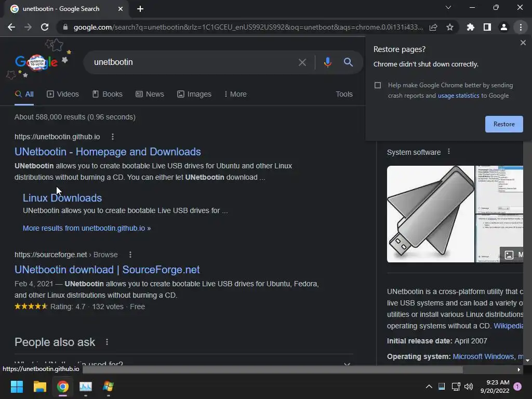Open the Extensions puzzle icon
This screenshot has width=532, height=399.
[x=471, y=27]
